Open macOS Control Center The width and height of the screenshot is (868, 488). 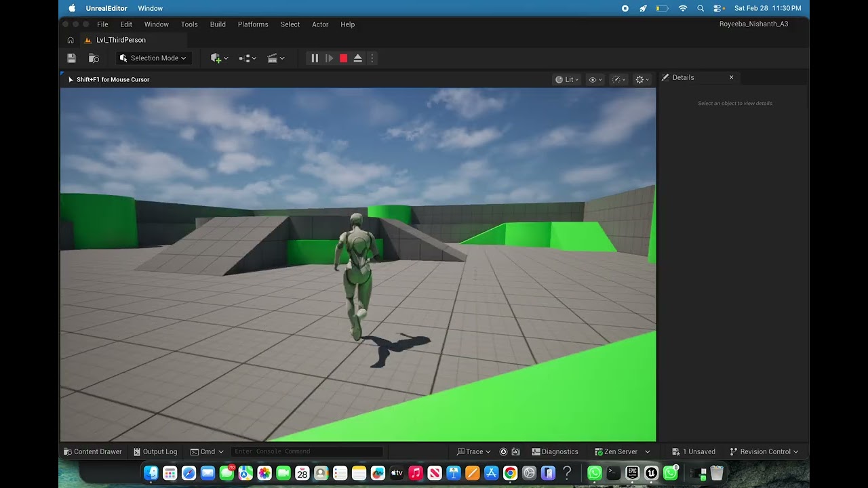point(719,8)
